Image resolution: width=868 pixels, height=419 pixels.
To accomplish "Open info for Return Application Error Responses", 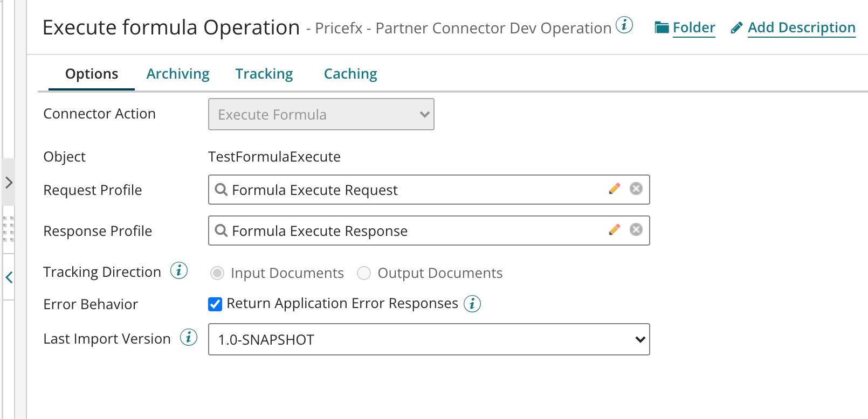I will (x=472, y=304).
